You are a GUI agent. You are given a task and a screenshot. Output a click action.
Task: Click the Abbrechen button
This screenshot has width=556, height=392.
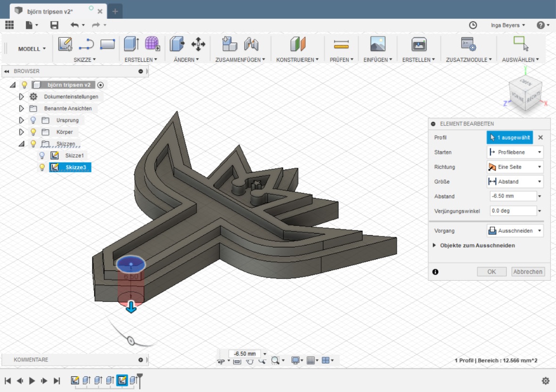pos(528,272)
